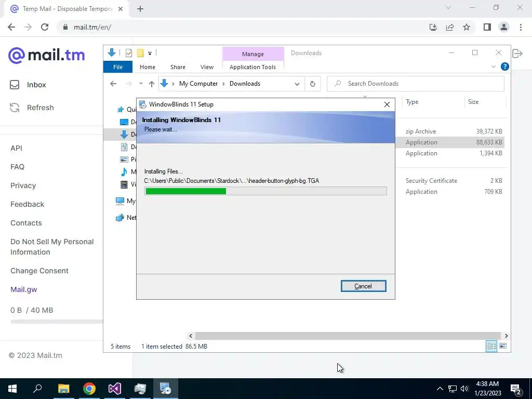
Task: Click the taskbar clock showing 4:38 AM
Action: click(x=487, y=389)
